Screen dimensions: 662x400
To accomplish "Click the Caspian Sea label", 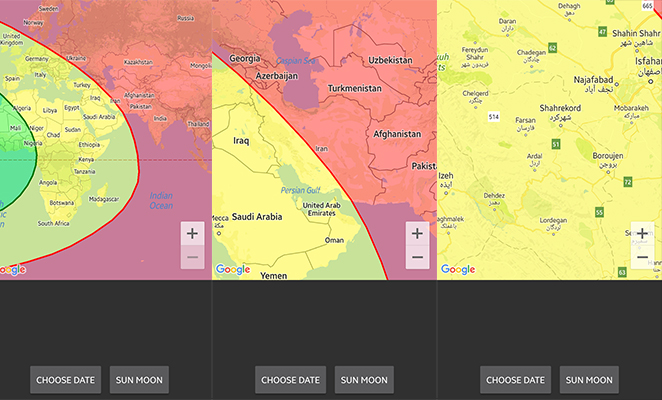I will (x=296, y=61).
